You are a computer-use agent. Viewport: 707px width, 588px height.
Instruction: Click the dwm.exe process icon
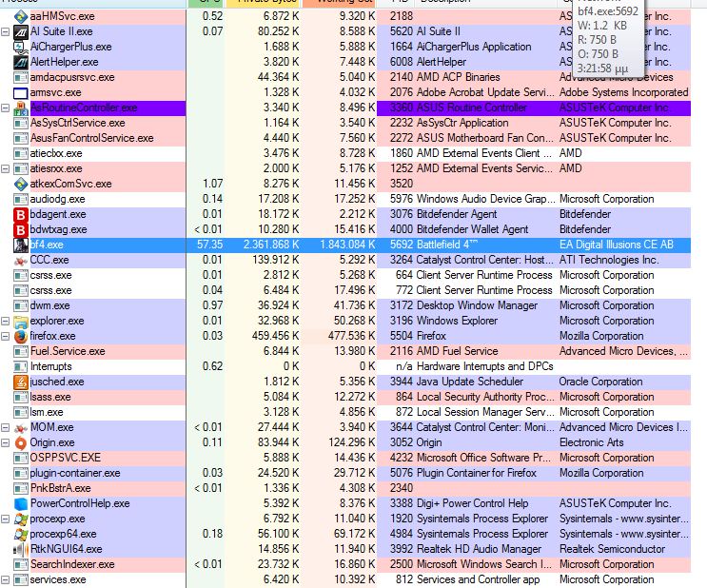tap(21, 305)
